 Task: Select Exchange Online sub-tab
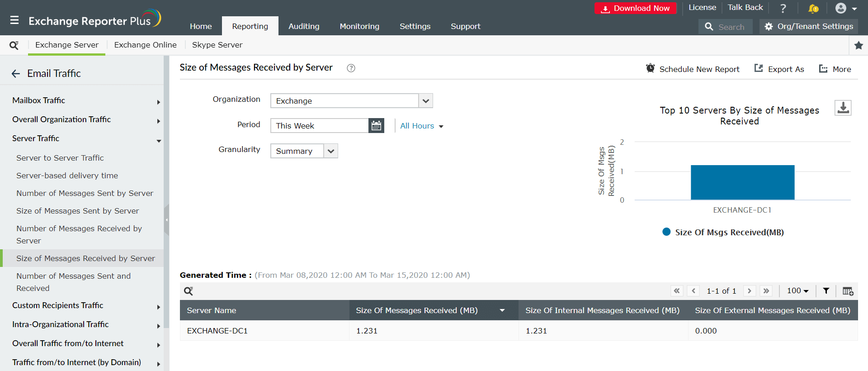[145, 45]
